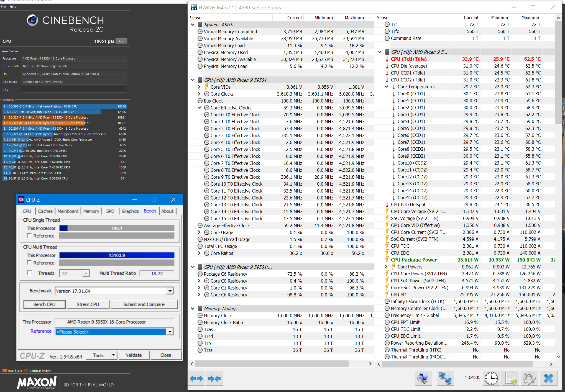
Task: Switch to the Mainboard tab in CPU-Z
Action: pos(68,211)
